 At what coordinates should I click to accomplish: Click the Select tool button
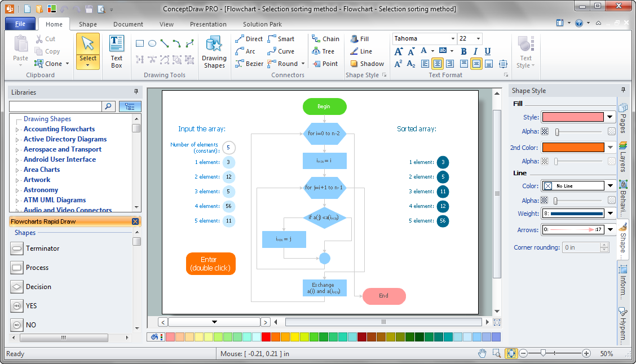coord(87,51)
